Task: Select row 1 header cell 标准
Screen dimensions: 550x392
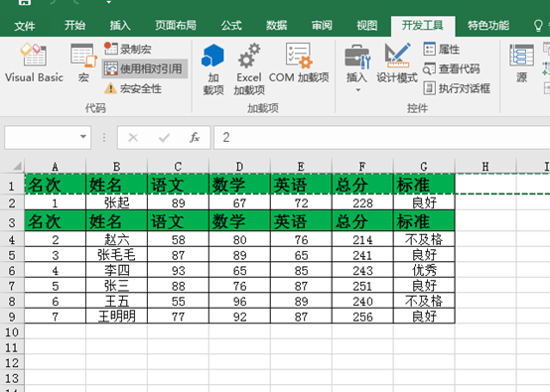Action: (x=424, y=185)
